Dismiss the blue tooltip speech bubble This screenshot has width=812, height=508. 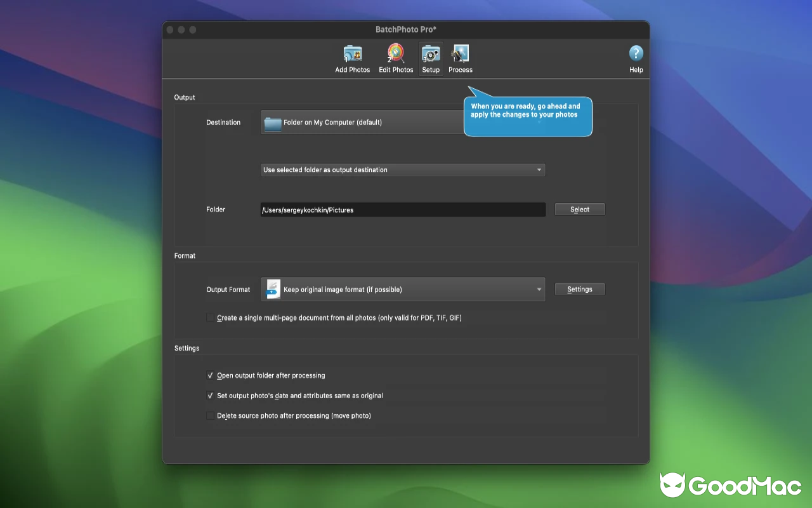pos(528,117)
